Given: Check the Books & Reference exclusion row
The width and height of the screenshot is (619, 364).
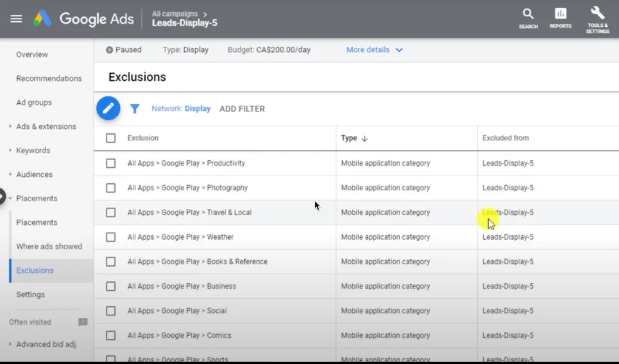Looking at the screenshot, I should tap(110, 262).
